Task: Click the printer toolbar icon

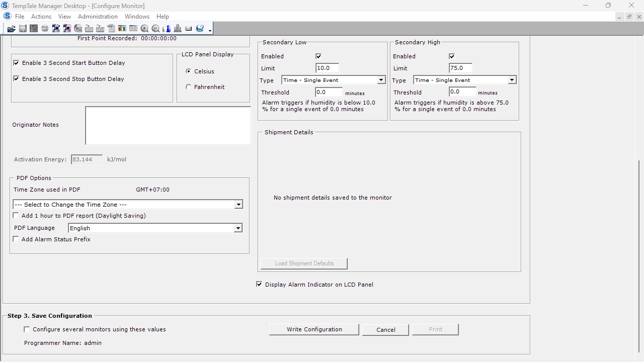Action: [x=45, y=29]
